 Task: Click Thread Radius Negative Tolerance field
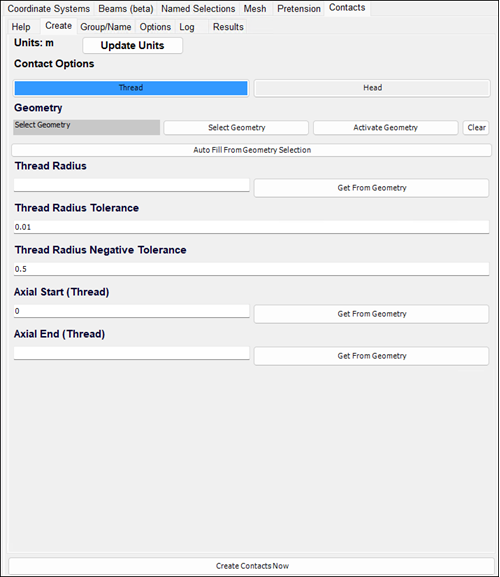point(252,269)
